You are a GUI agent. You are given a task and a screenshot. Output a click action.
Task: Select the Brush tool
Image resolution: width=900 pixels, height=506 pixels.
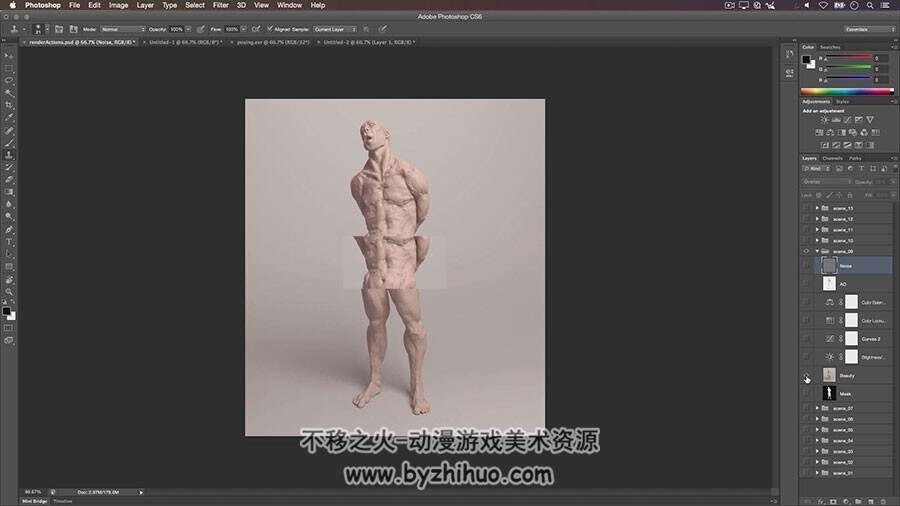pos(9,143)
